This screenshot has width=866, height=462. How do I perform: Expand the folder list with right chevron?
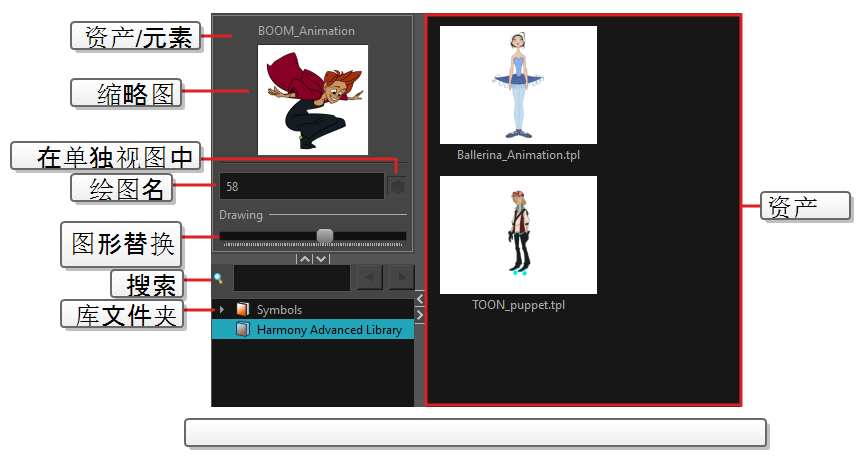(419, 316)
